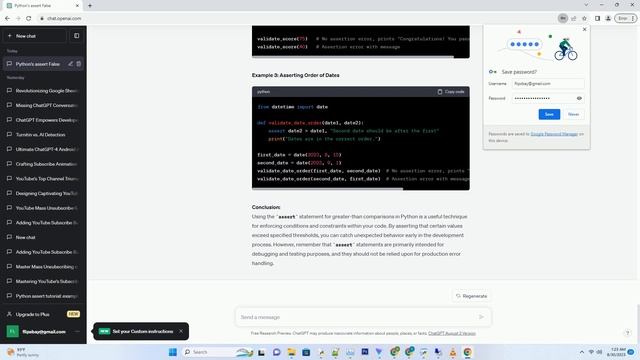The height and width of the screenshot is (360, 640).
Task: Close the Save password popup
Action: pyautogui.click(x=584, y=29)
